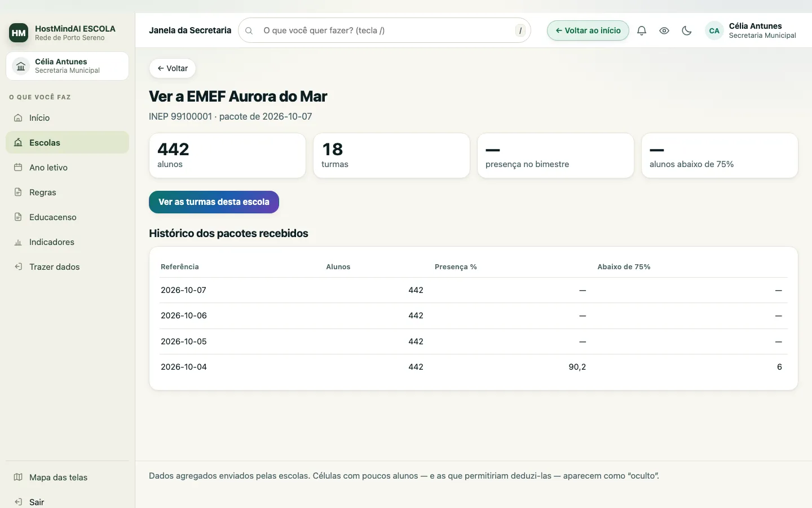This screenshot has width=812, height=508.
Task: Click the HM HostMindAI logo icon
Action: tap(19, 33)
